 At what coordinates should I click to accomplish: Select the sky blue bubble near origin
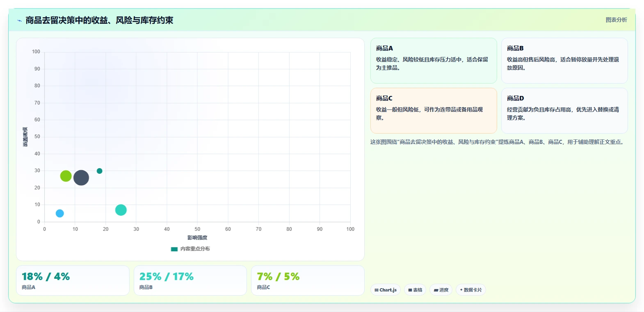click(60, 213)
